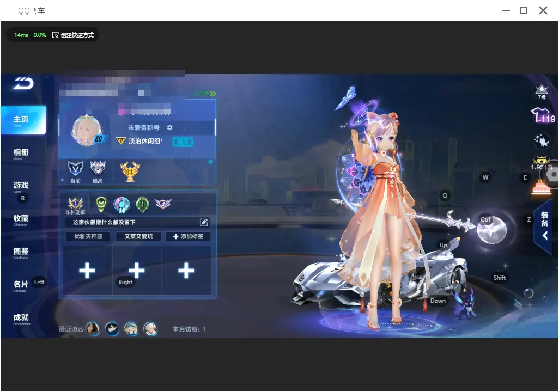
Task: Click the 当前 current rank badge
Action: [75, 171]
